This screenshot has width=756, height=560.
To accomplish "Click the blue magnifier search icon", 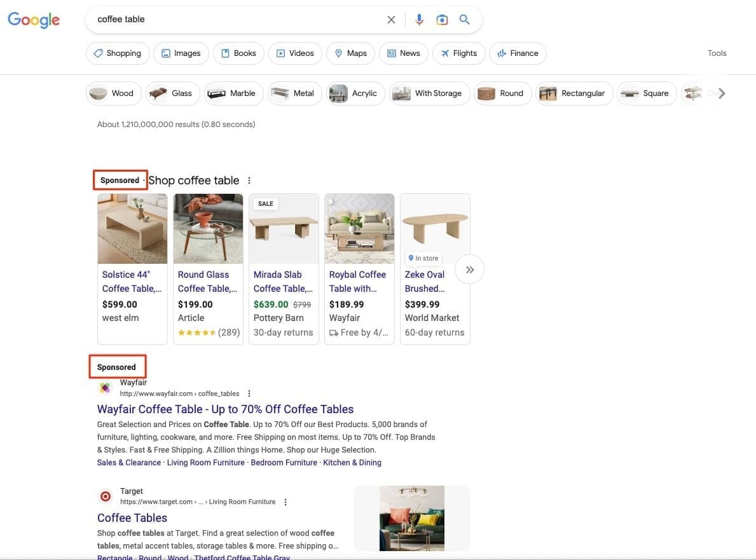I will tap(465, 20).
